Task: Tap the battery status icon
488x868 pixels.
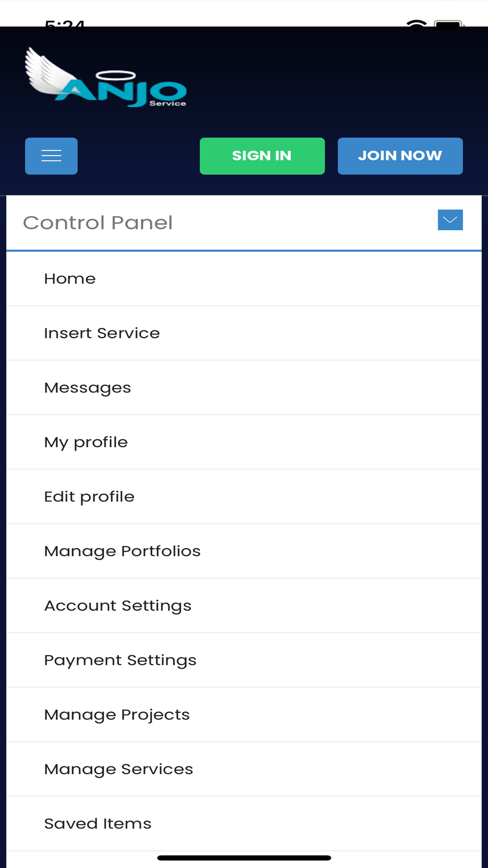Action: pyautogui.click(x=449, y=25)
